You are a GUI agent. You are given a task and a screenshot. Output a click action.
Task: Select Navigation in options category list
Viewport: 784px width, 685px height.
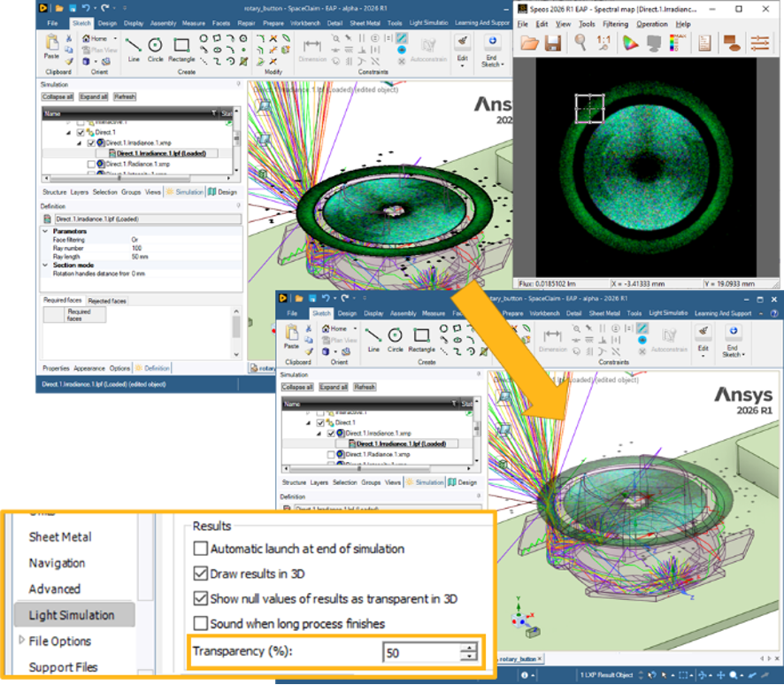57,563
